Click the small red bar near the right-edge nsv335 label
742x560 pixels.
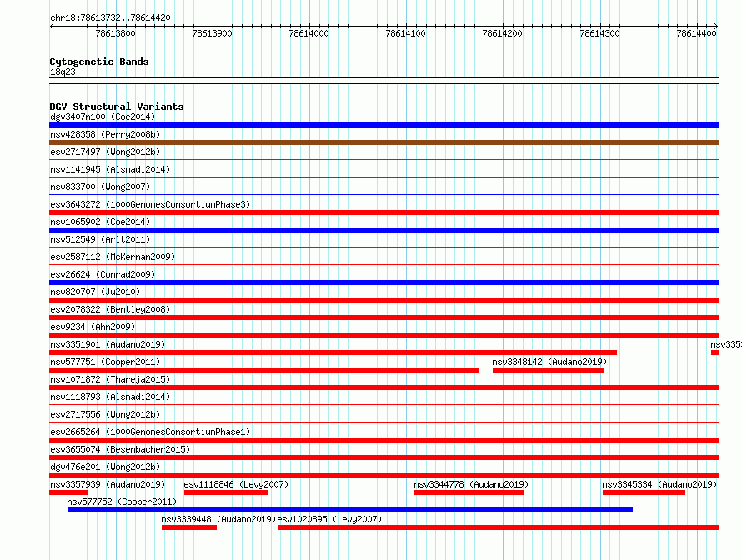715,352
